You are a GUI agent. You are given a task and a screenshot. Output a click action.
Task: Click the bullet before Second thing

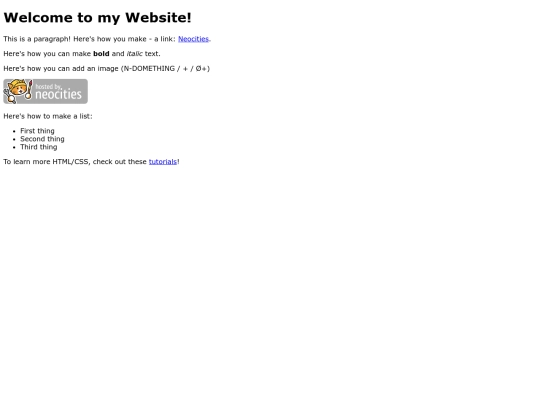click(14, 139)
